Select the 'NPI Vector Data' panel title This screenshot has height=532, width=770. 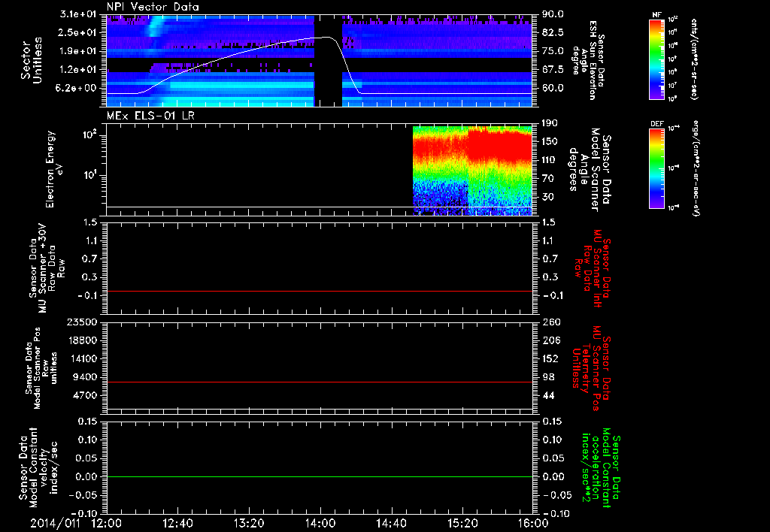tap(153, 7)
